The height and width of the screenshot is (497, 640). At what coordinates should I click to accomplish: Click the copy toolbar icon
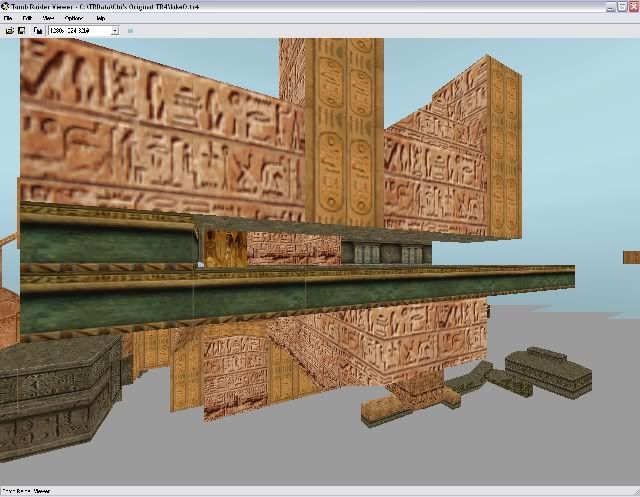[38, 31]
